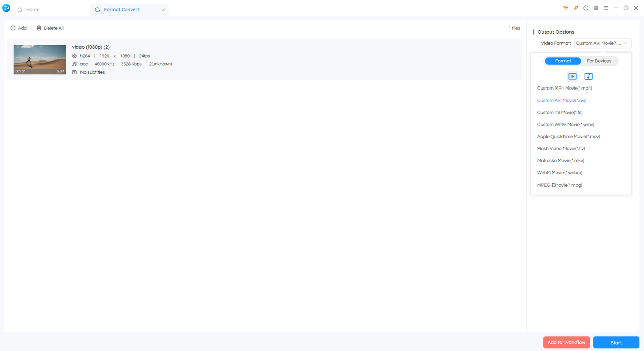This screenshot has width=644, height=351.
Task: Open the hamburger main menu
Action: pyautogui.click(x=606, y=8)
